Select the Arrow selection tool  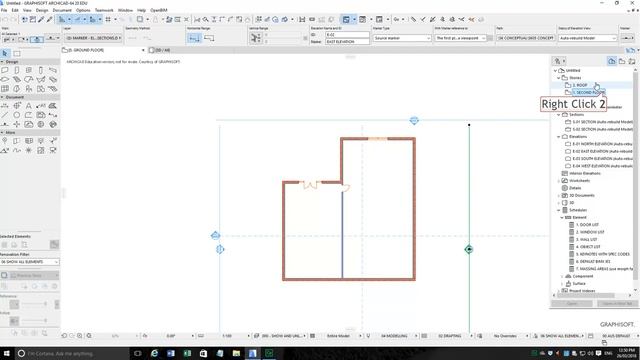[5, 53]
